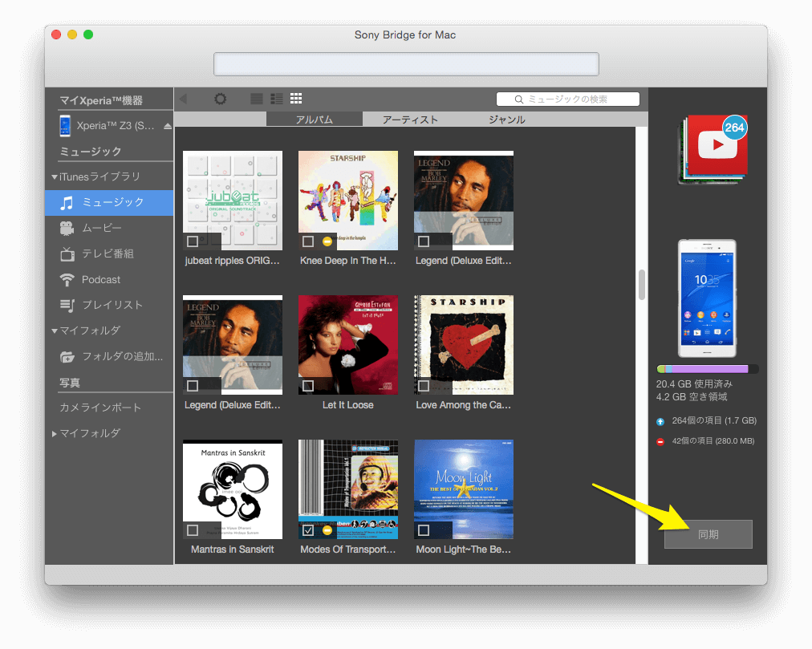The height and width of the screenshot is (649, 812).
Task: Open the jubeat ripples album cover
Action: [233, 201]
